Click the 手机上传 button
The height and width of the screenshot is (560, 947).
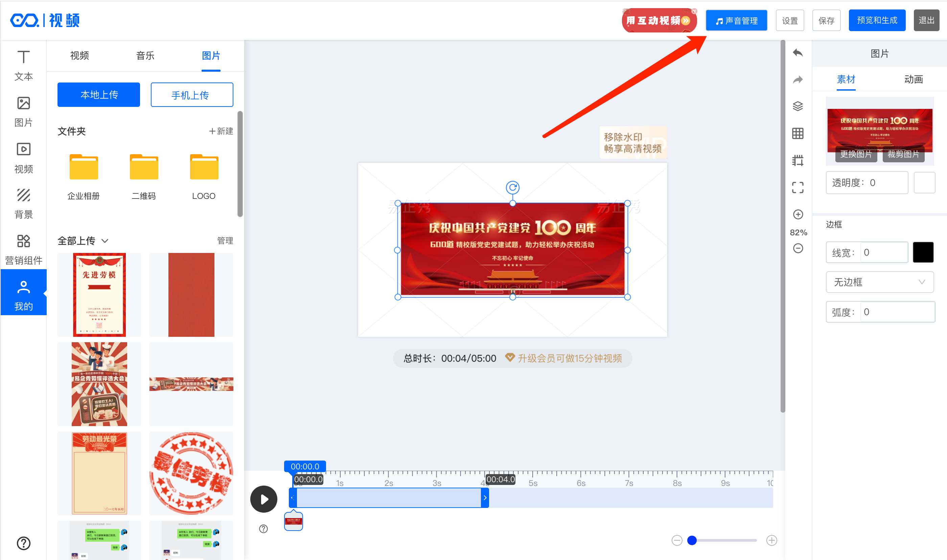(x=192, y=94)
